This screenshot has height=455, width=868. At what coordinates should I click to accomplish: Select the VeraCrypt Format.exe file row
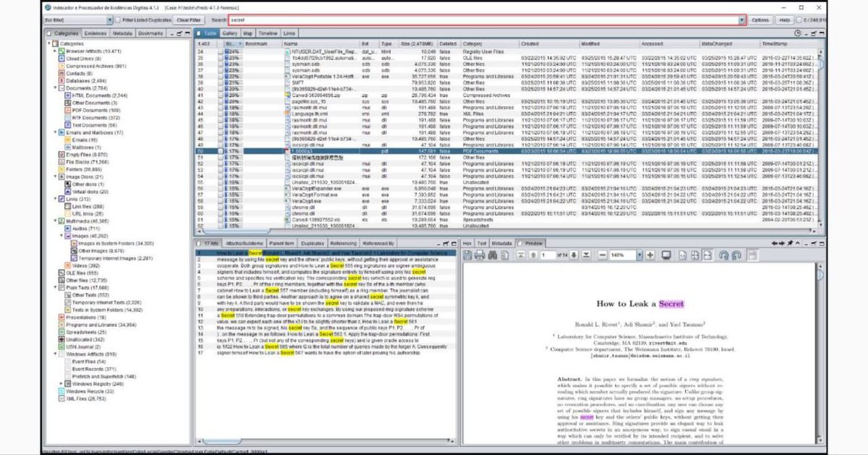[506, 194]
